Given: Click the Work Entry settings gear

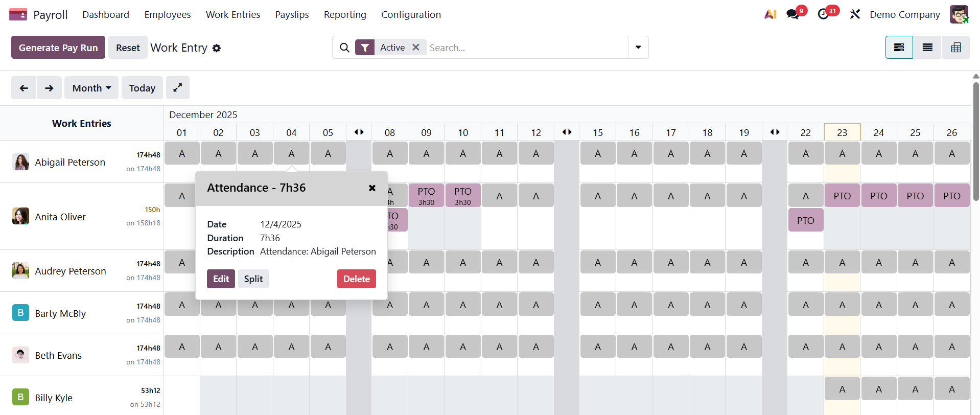Looking at the screenshot, I should 217,48.
